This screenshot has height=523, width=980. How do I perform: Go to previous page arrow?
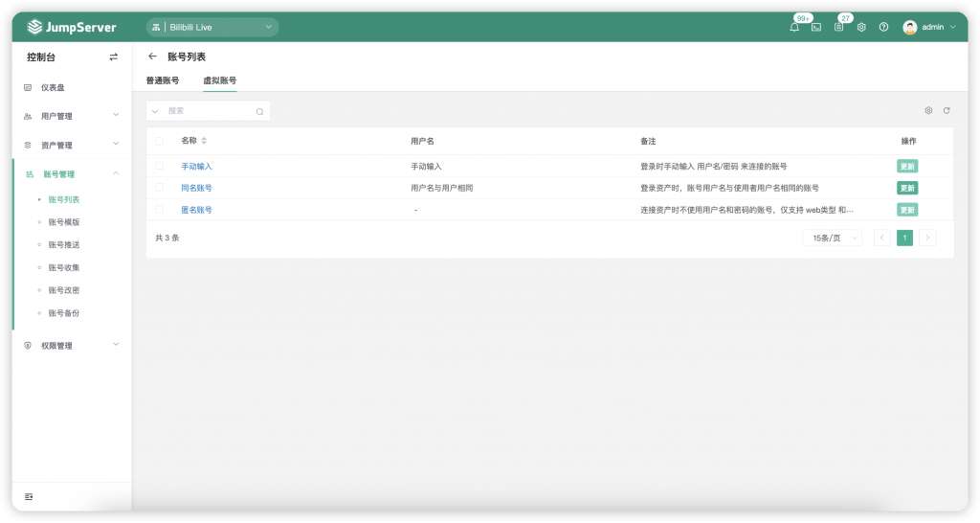click(x=881, y=238)
